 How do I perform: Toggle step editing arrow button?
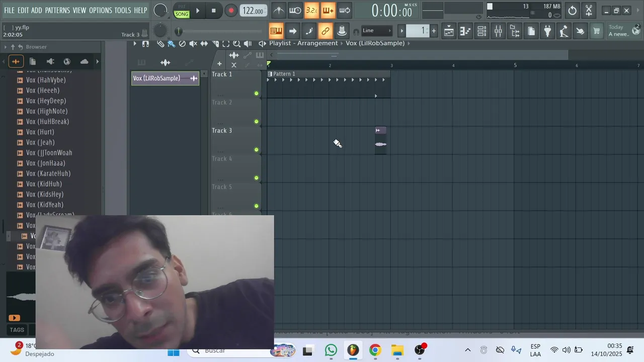(292, 31)
